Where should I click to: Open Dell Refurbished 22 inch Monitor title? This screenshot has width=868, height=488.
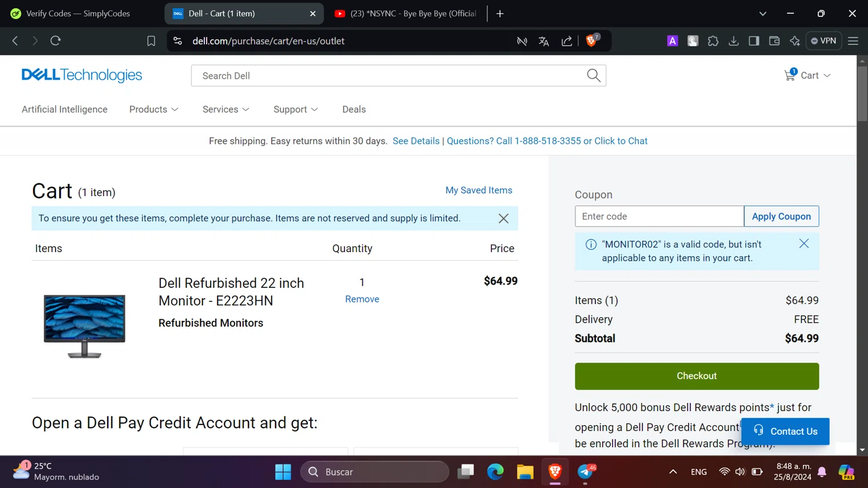coord(231,292)
